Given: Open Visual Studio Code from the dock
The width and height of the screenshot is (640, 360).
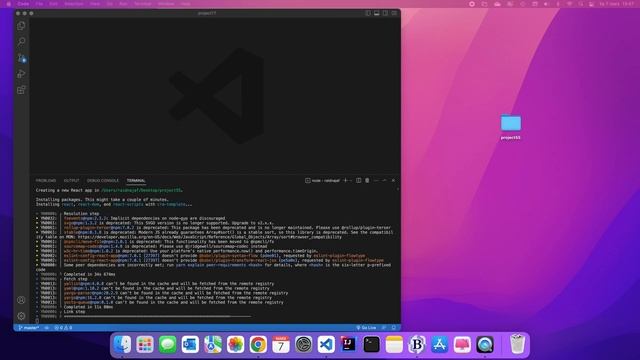Looking at the screenshot, I should click(x=326, y=344).
